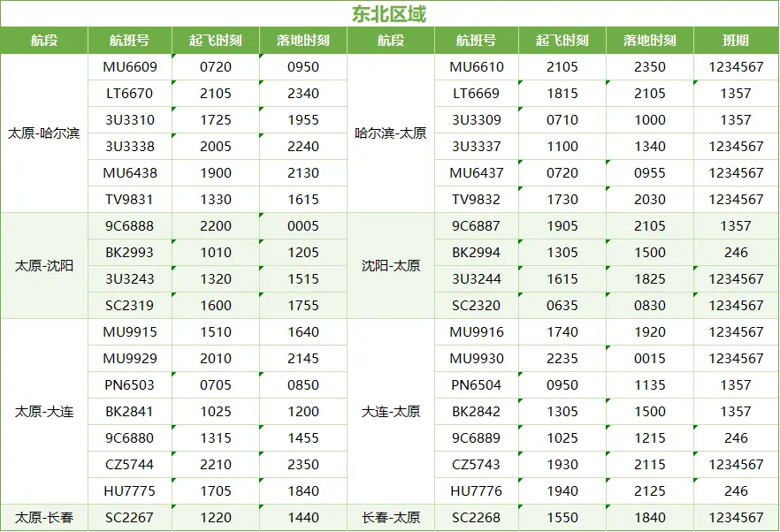Click landing time 0005 of 9C6888

point(303,226)
